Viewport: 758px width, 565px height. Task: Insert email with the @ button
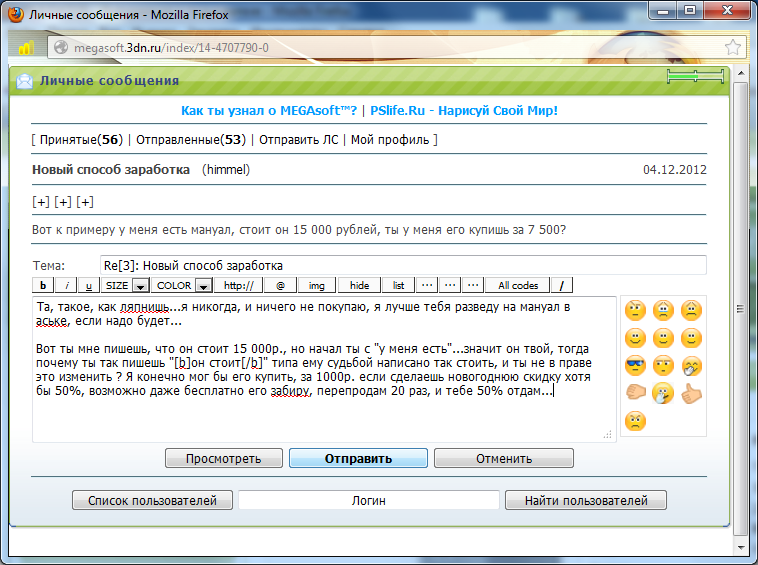280,285
